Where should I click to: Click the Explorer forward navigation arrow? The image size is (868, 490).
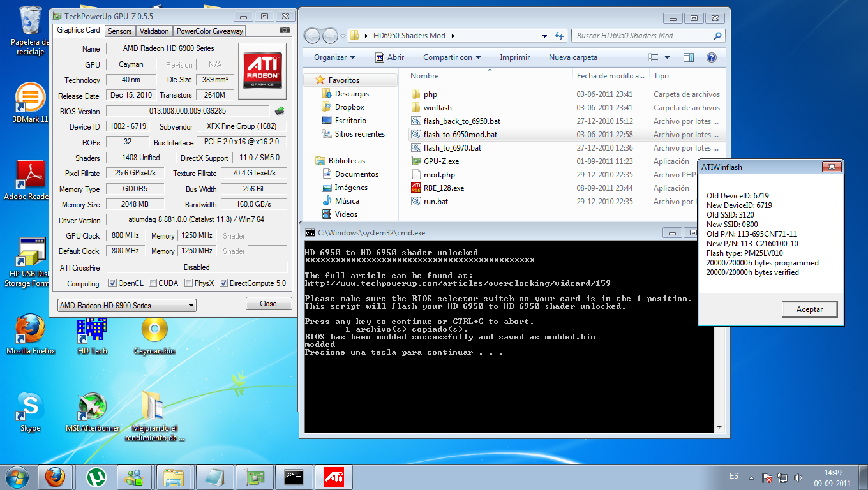point(330,36)
